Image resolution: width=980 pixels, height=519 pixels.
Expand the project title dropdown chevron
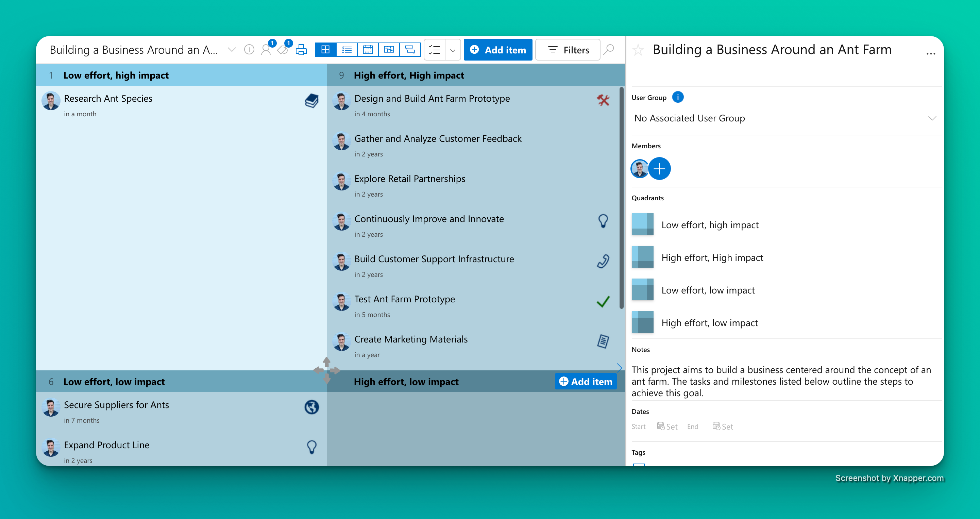[232, 50]
